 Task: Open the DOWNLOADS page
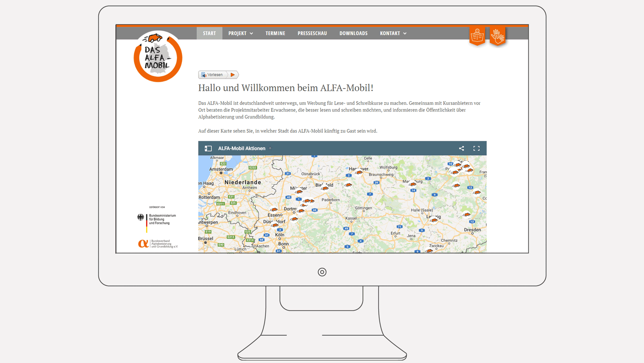[353, 33]
